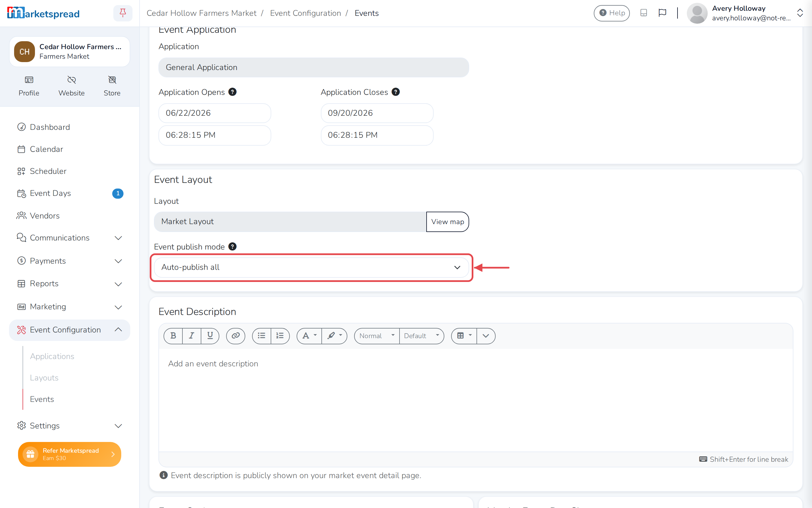This screenshot has height=508, width=812.
Task: Toggle bold formatting in description editor
Action: coord(173,336)
